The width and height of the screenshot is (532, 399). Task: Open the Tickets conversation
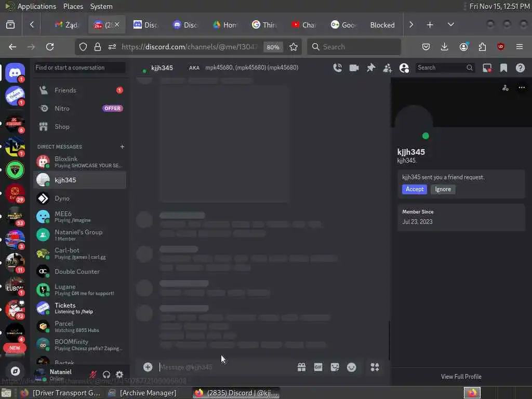tap(79, 308)
